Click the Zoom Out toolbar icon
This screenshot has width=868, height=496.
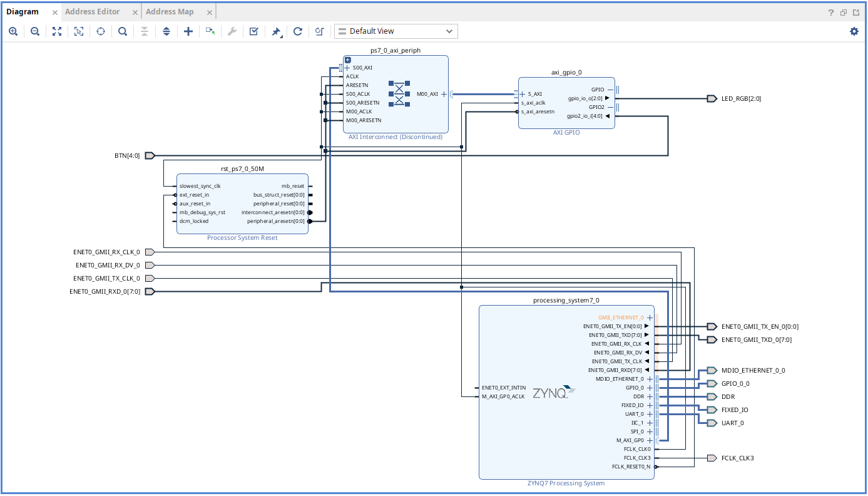click(35, 31)
